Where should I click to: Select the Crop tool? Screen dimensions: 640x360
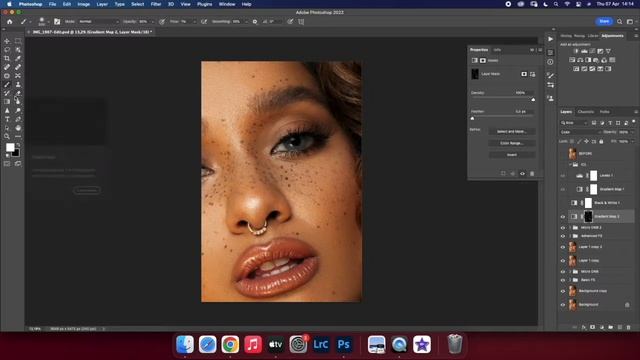coord(7,58)
